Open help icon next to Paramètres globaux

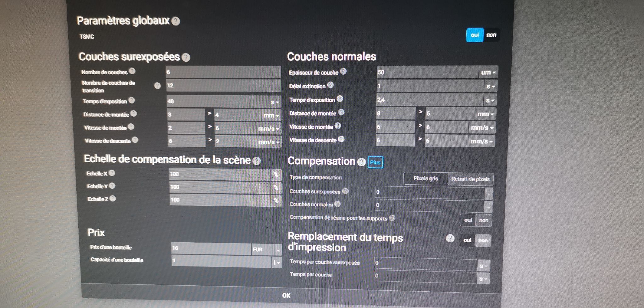coord(176,21)
